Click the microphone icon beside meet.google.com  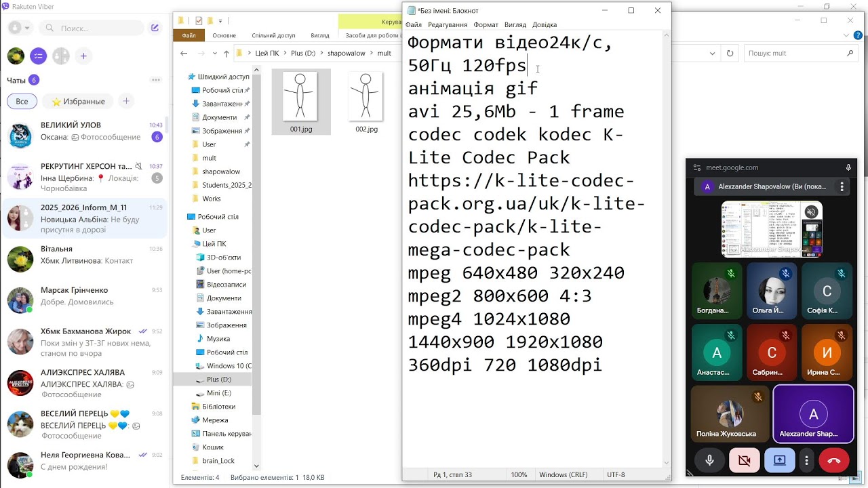[848, 167]
